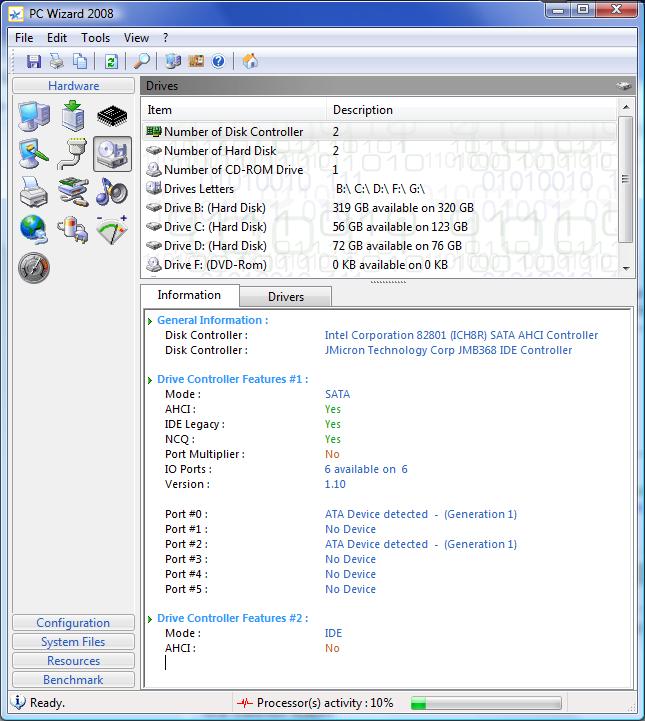Screen dimensions: 645x721
Task: Select the Information tab
Action: click(x=189, y=295)
